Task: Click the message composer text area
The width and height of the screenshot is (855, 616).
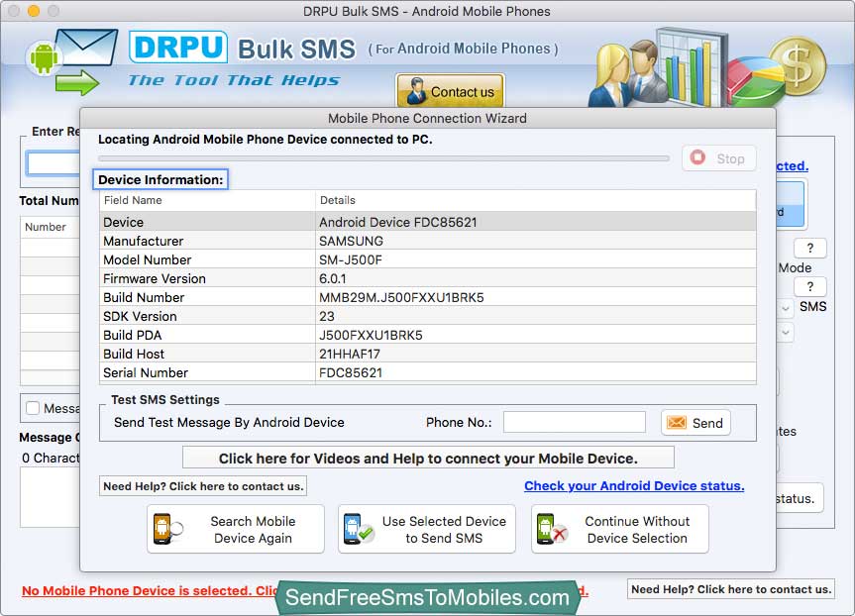Action: (x=51, y=496)
